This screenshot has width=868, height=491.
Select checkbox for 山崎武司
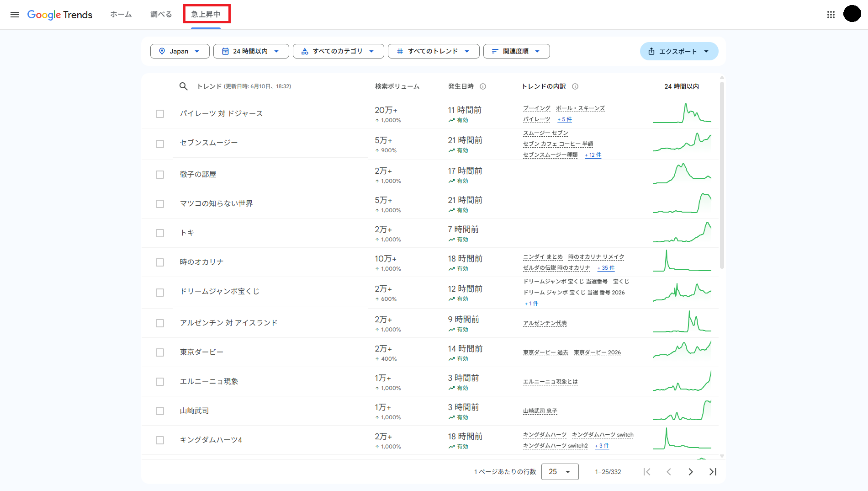[x=160, y=411]
